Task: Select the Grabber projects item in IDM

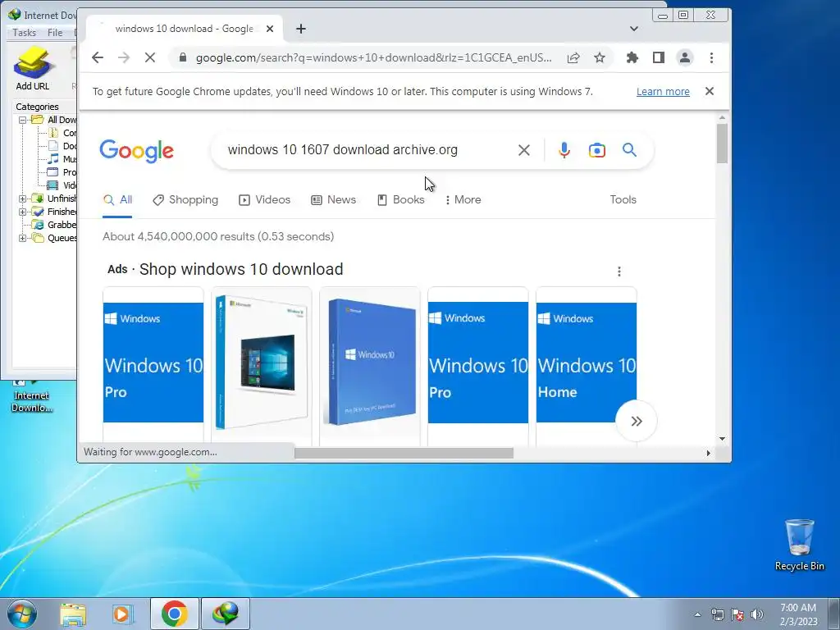Action: (x=54, y=225)
